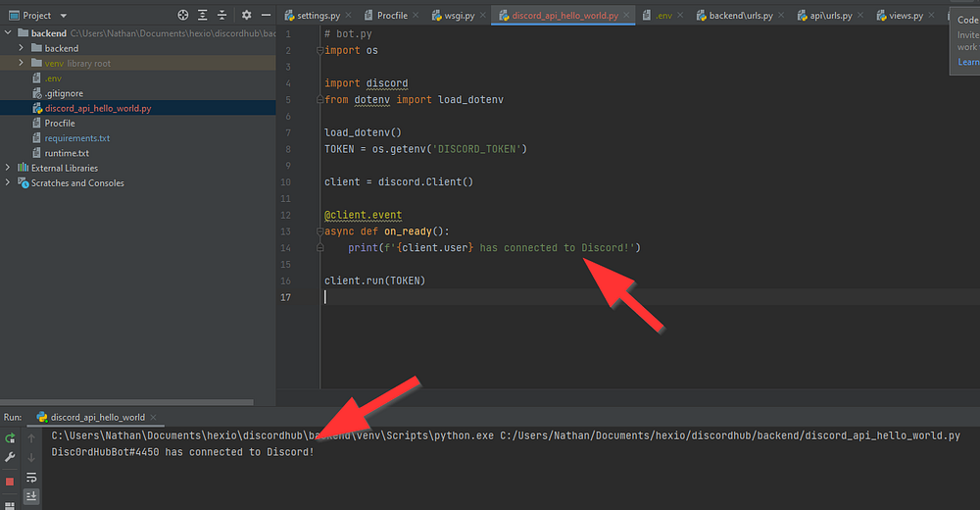Click Expand All in Project panel toolbar
The height and width of the screenshot is (510, 980).
(x=203, y=16)
